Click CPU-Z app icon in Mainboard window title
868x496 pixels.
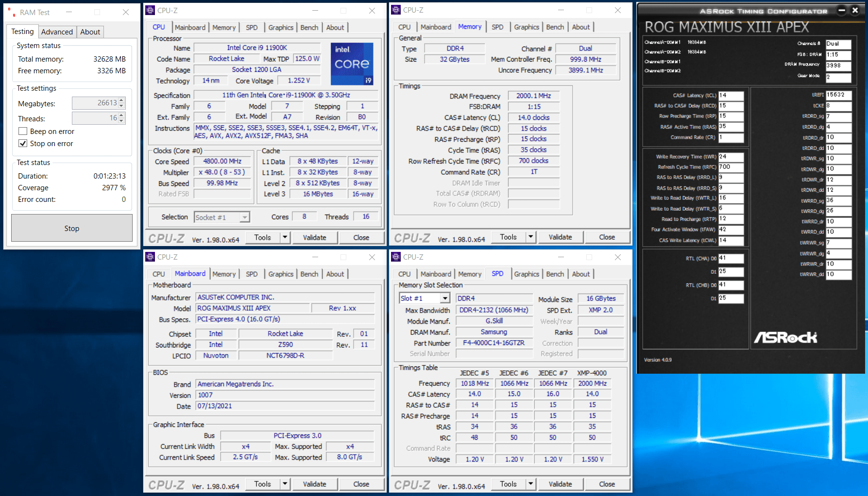pyautogui.click(x=151, y=257)
